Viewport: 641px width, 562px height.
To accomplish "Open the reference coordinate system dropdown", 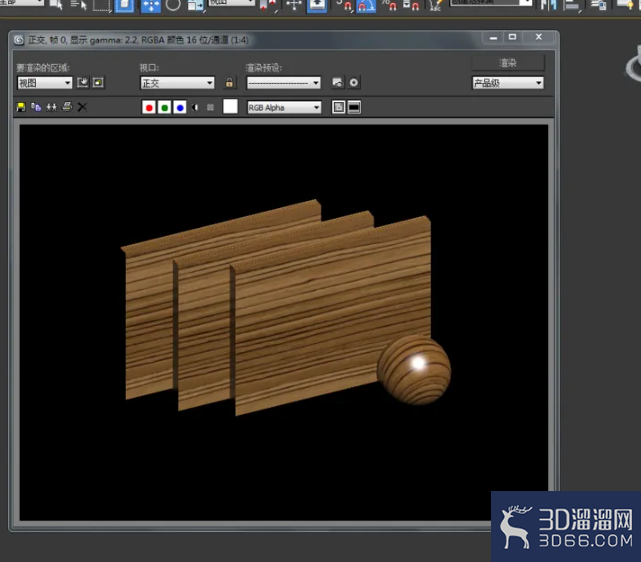I will pyautogui.click(x=232, y=2).
